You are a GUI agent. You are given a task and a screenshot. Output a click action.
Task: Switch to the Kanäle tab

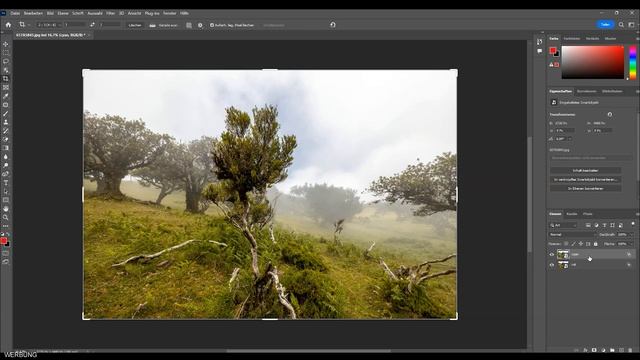pyautogui.click(x=572, y=214)
